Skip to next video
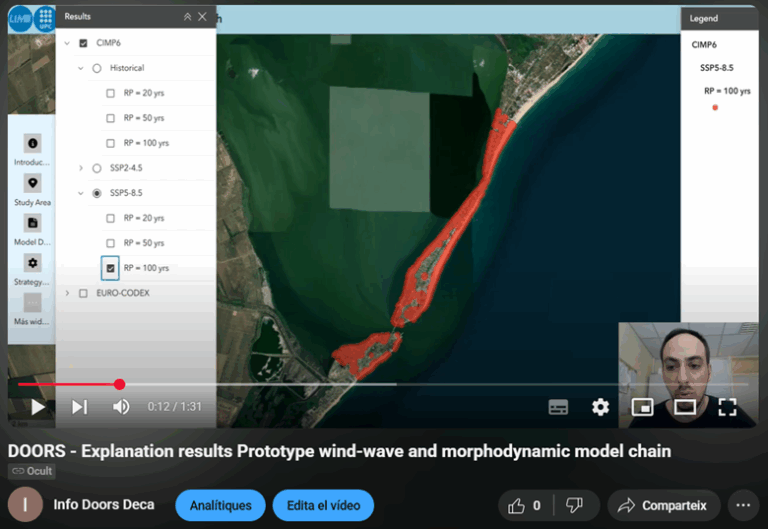Viewport: 768px width, 529px height. point(79,407)
